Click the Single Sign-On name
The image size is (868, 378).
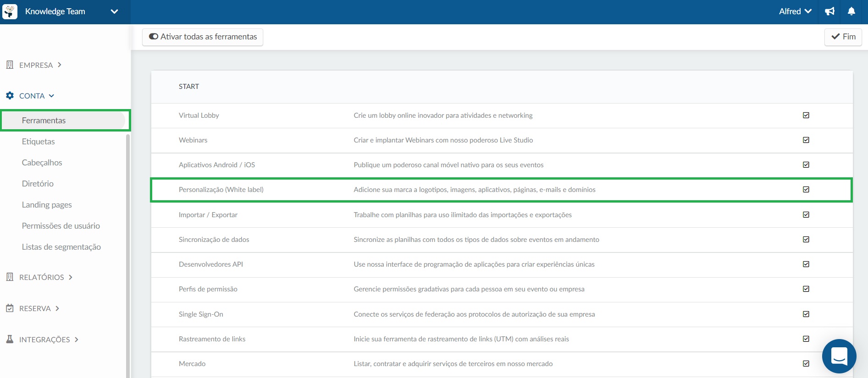(x=201, y=314)
